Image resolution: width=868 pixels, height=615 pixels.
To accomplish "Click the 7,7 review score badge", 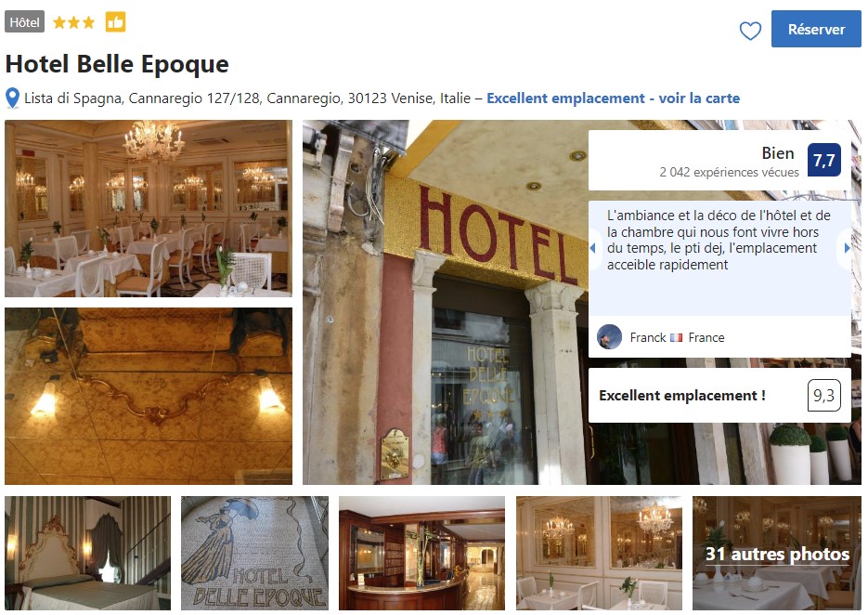I will point(823,160).
